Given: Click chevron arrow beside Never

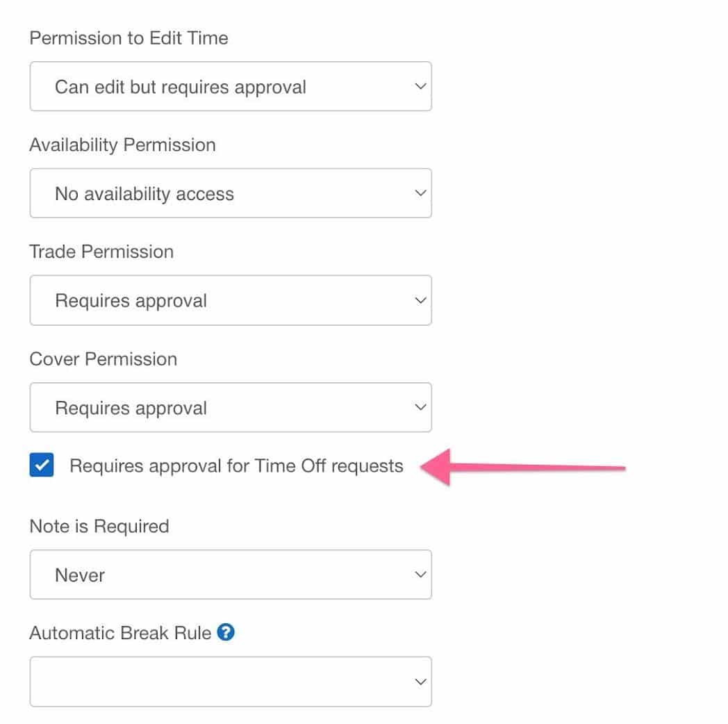Looking at the screenshot, I should pyautogui.click(x=420, y=575).
